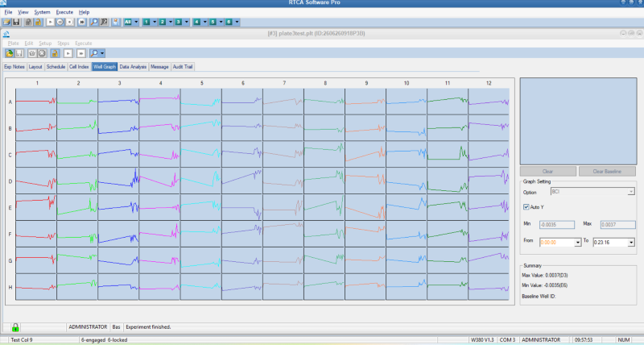Open the System menu
The height and width of the screenshot is (345, 644).
pyautogui.click(x=42, y=12)
